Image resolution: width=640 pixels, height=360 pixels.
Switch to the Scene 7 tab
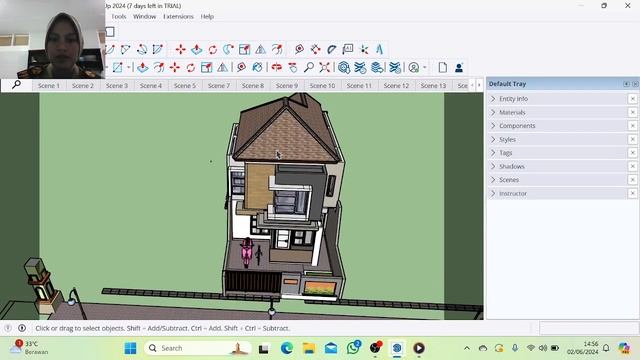(x=219, y=85)
